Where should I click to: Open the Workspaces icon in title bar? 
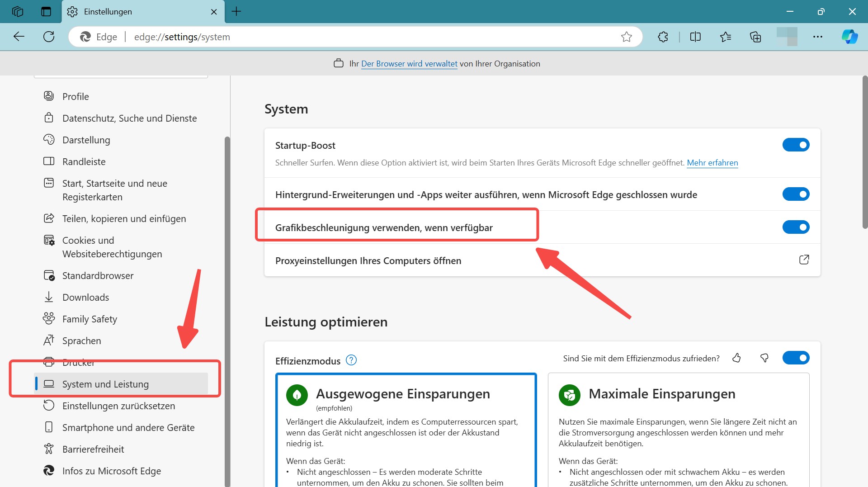click(18, 11)
